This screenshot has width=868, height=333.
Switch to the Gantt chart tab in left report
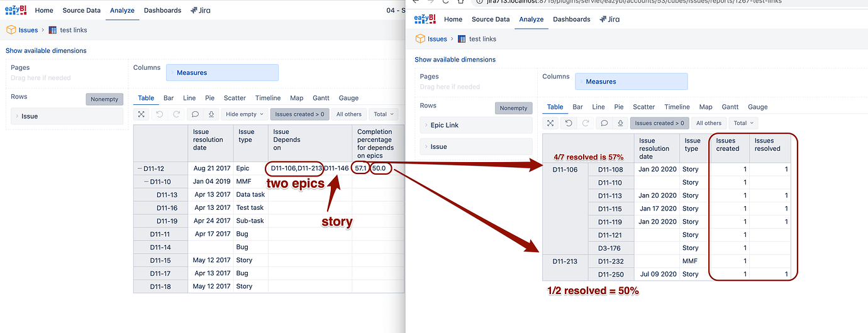coord(321,98)
